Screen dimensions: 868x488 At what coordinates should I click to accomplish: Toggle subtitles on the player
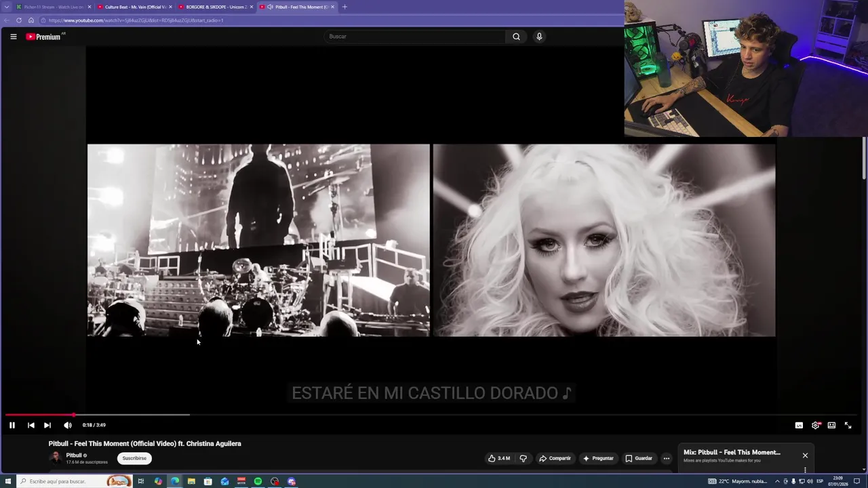click(x=799, y=425)
